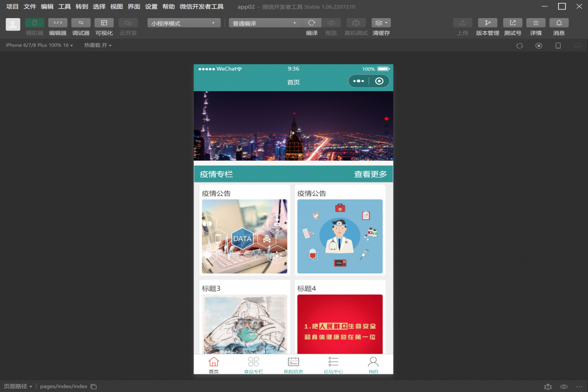Click the 测试号 test account icon
The image size is (588, 392).
click(513, 23)
